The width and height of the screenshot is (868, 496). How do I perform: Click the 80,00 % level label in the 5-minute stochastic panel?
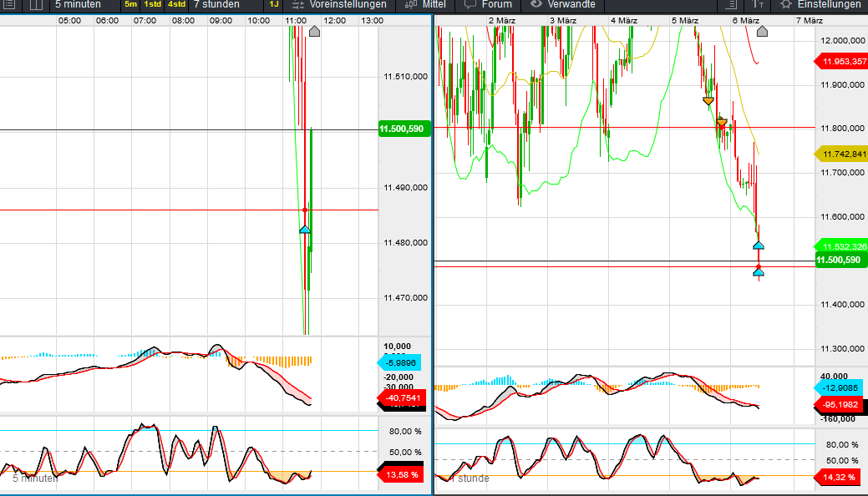[405, 431]
